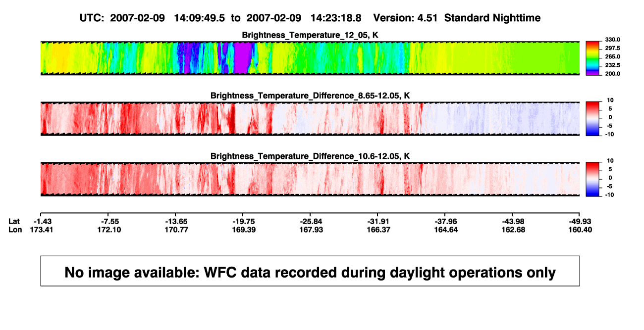Click the longitude value 169.39
Viewport: 644px width, 330px height.
coord(243,230)
